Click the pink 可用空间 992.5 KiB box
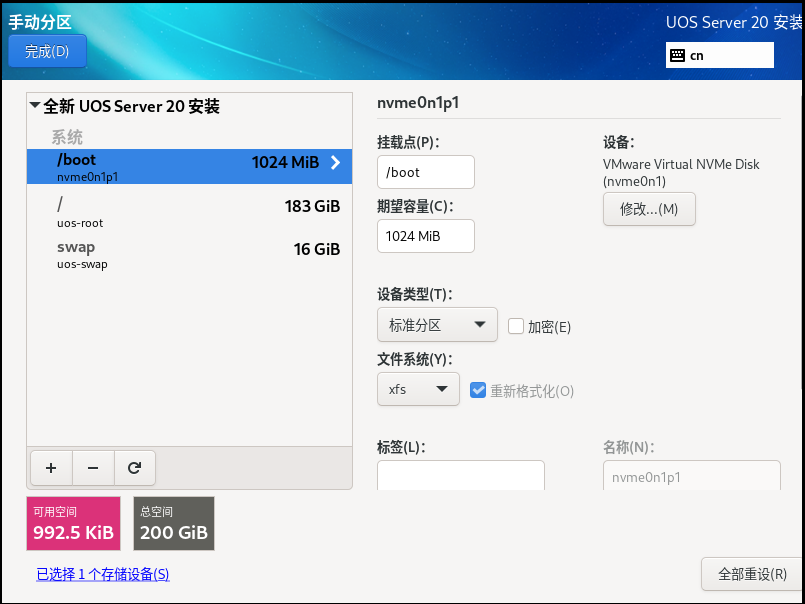This screenshot has height=604, width=805. 73,523
